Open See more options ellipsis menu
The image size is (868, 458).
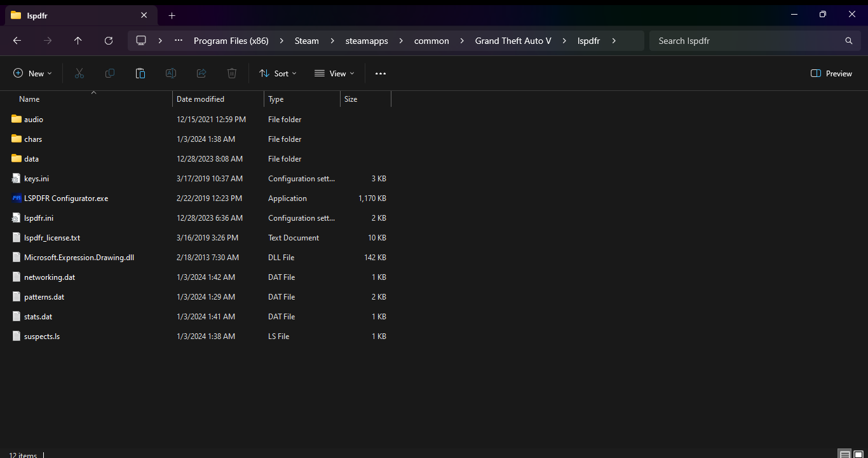pyautogui.click(x=381, y=74)
